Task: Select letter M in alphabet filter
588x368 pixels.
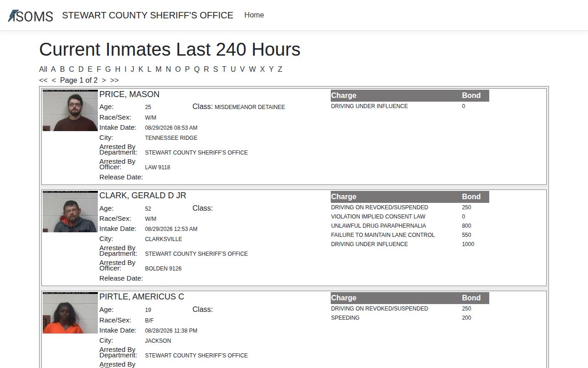Action: (158, 69)
